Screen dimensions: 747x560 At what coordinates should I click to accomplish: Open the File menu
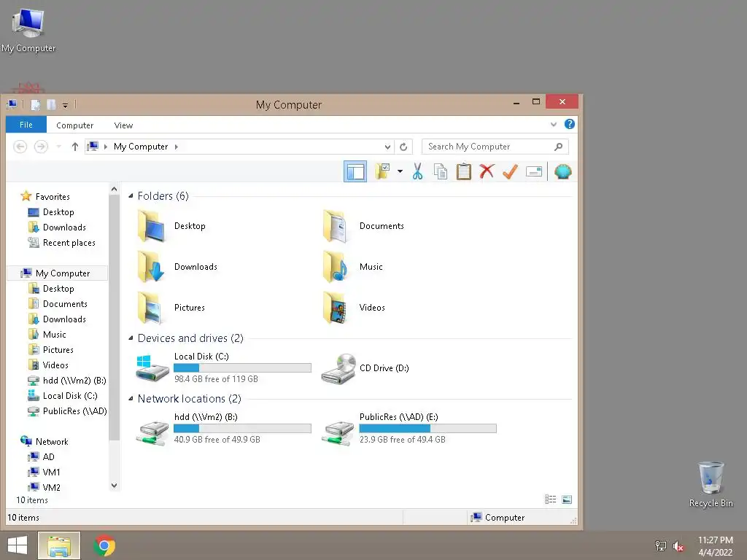click(26, 125)
